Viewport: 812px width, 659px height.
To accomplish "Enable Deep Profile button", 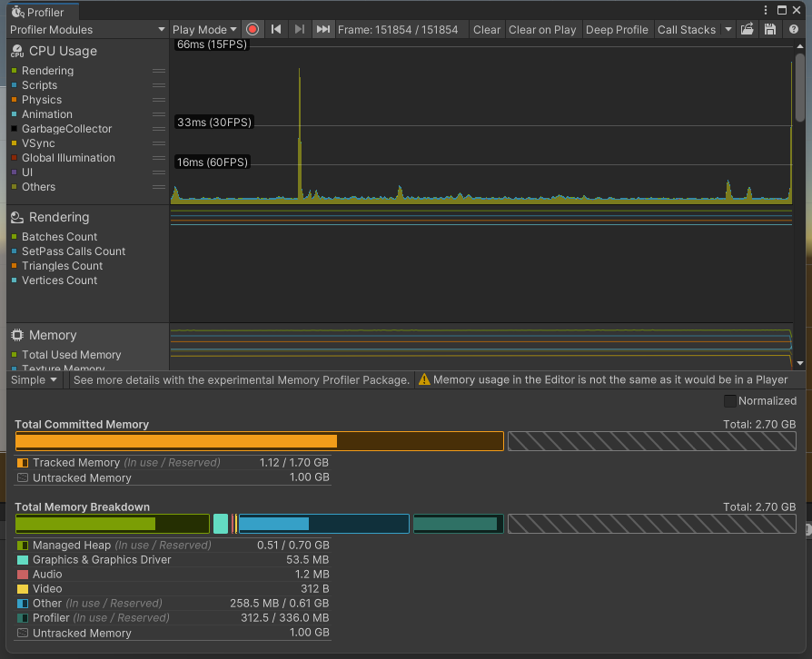I will [x=617, y=29].
